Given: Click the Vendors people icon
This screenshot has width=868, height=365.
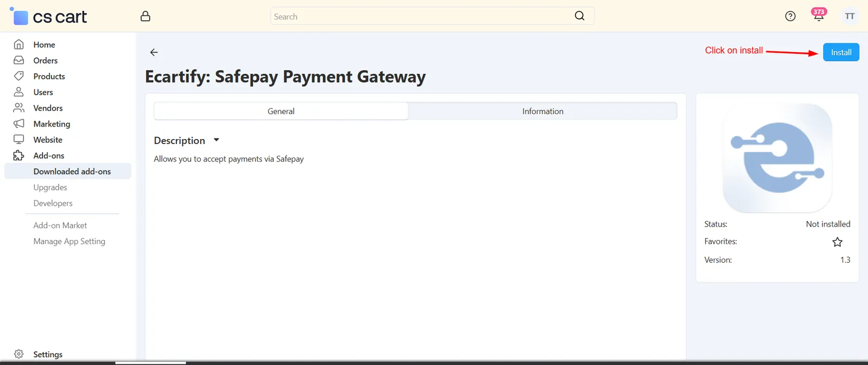Looking at the screenshot, I should (x=19, y=108).
